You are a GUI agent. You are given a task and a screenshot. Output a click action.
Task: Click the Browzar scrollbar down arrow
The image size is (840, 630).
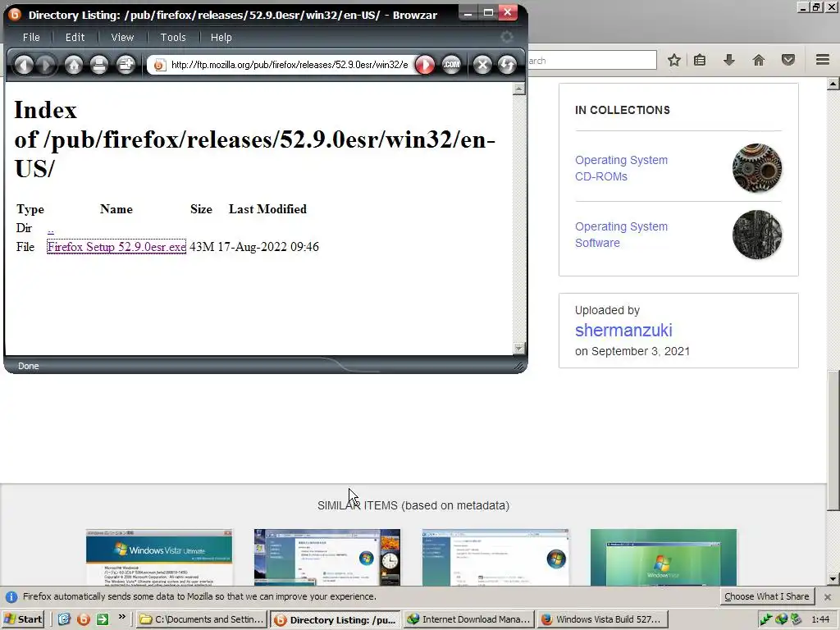(x=518, y=348)
